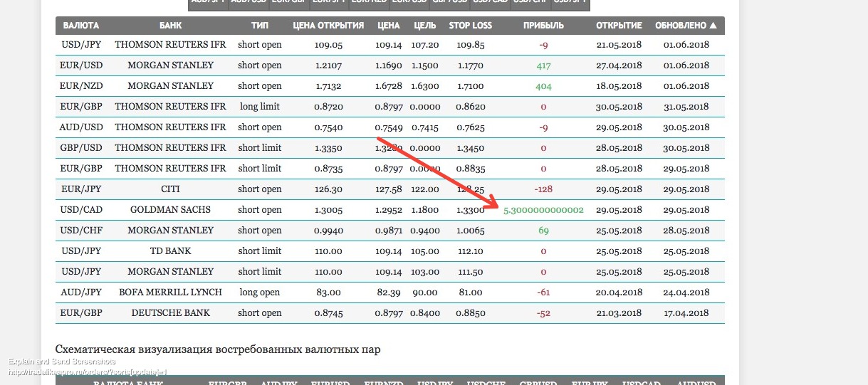The width and height of the screenshot is (868, 385).
Task: Sort by STOP LOSS column header
Action: click(470, 26)
